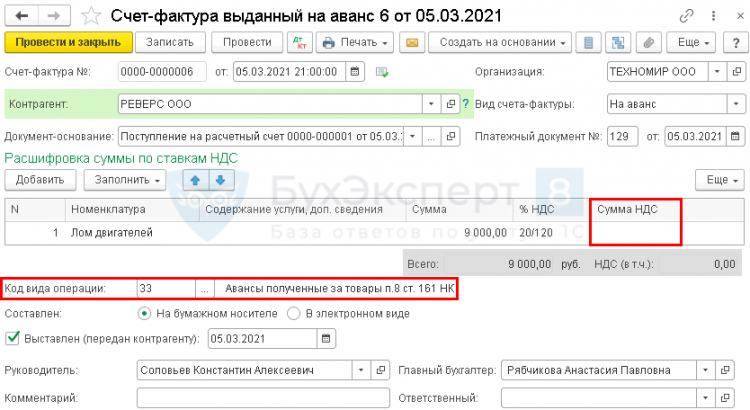Screen dimensions: 750x410
Task: Add document to favorites with star icon
Action: coord(91,16)
